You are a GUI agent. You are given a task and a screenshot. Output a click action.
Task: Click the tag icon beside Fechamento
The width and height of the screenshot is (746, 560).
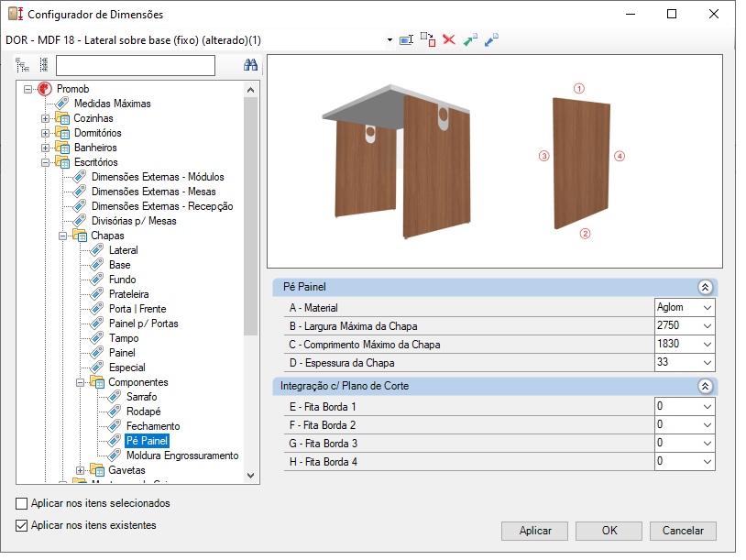tap(115, 426)
